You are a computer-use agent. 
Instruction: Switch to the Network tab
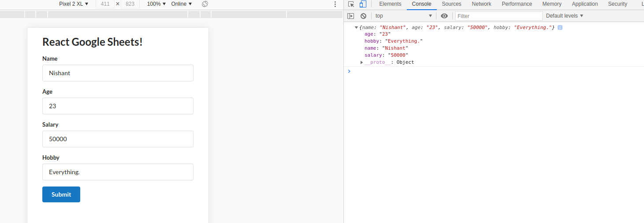(481, 4)
